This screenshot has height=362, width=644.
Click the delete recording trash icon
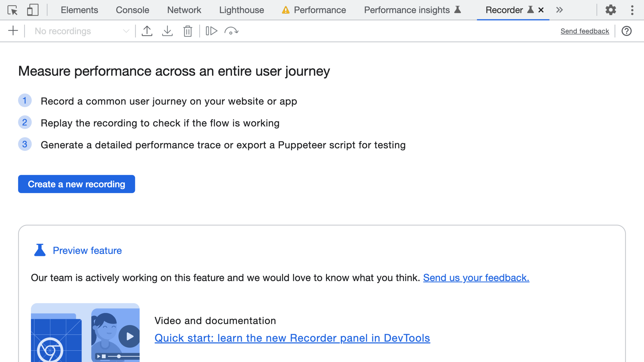[188, 31]
